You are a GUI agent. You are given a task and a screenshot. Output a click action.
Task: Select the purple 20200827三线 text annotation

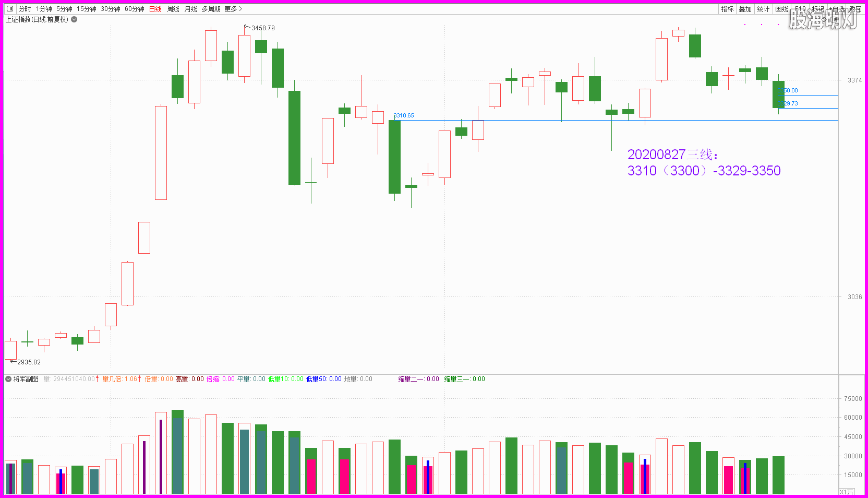[673, 155]
